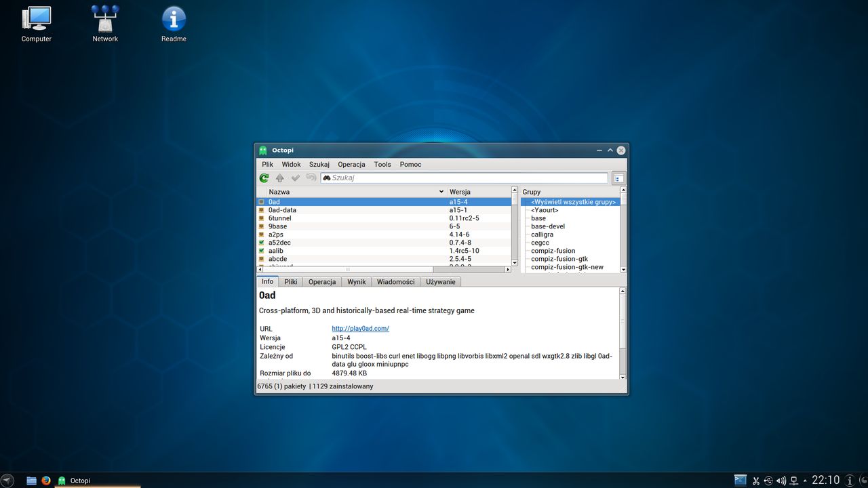Viewport: 868px width, 488px height.
Task: Click the volume speaker tray icon
Action: point(781,481)
